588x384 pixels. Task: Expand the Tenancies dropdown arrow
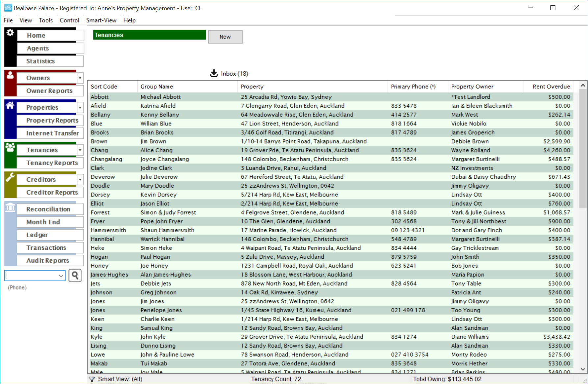click(80, 150)
